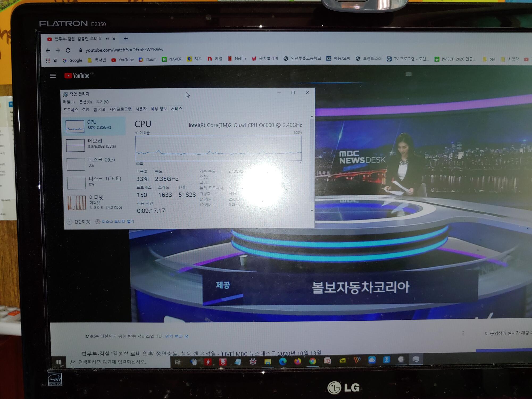This screenshot has width=532, height=399.
Task: Mute the tab with the speaker icon
Action: 107,39
